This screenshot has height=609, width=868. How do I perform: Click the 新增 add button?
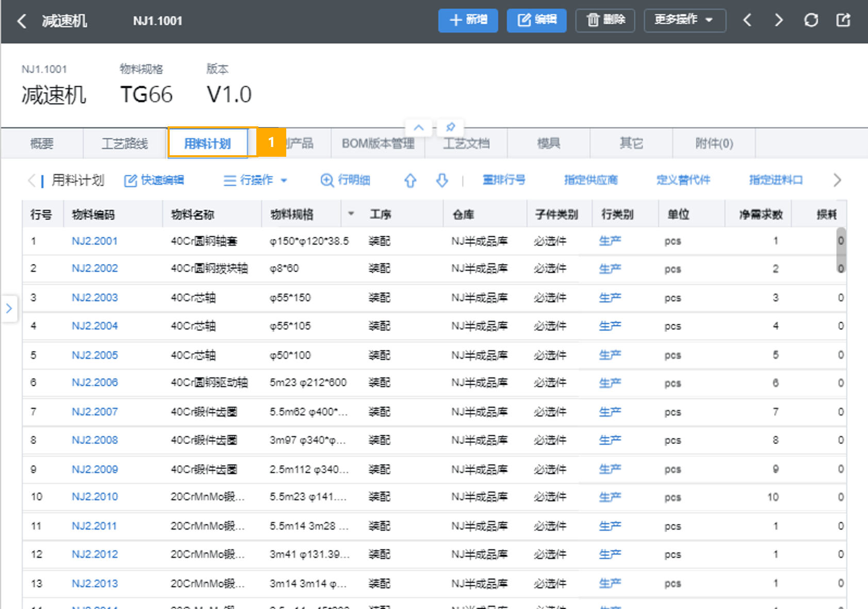(468, 20)
